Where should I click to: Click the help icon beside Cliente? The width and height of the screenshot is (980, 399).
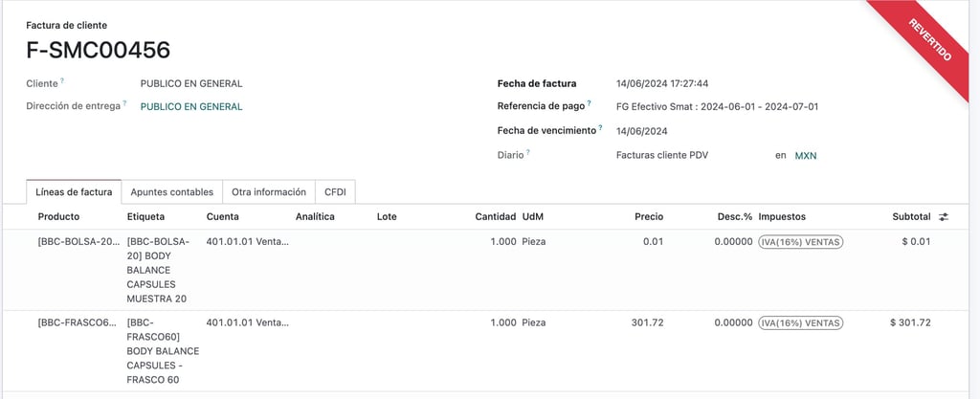click(62, 81)
